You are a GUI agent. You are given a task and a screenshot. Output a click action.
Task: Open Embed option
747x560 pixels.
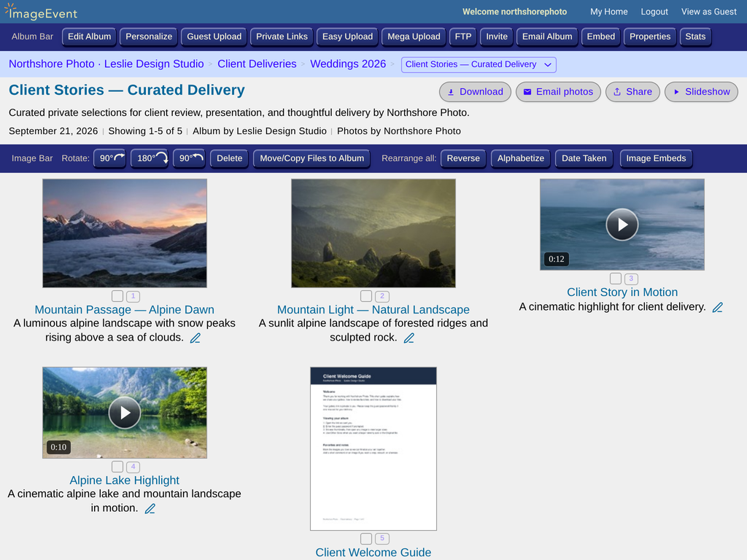(601, 36)
